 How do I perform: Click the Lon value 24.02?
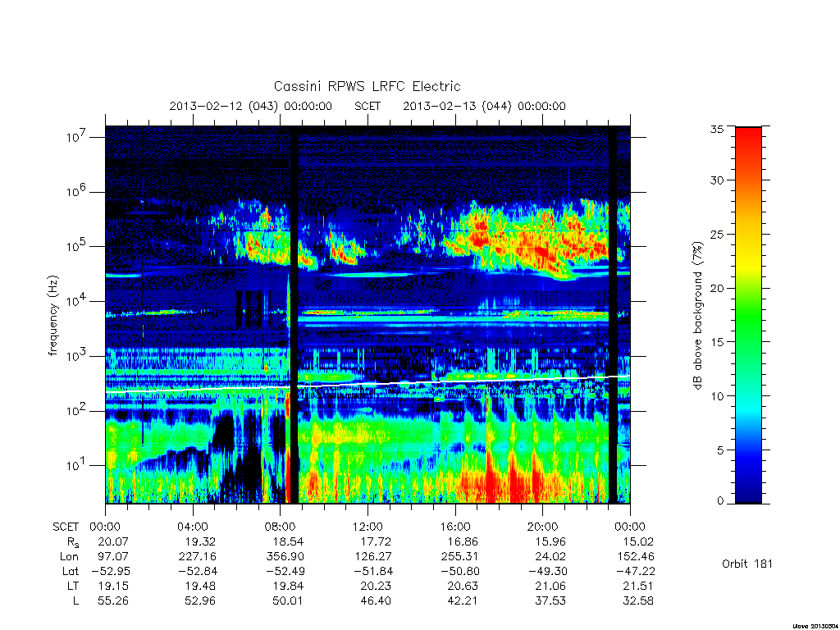click(x=550, y=557)
